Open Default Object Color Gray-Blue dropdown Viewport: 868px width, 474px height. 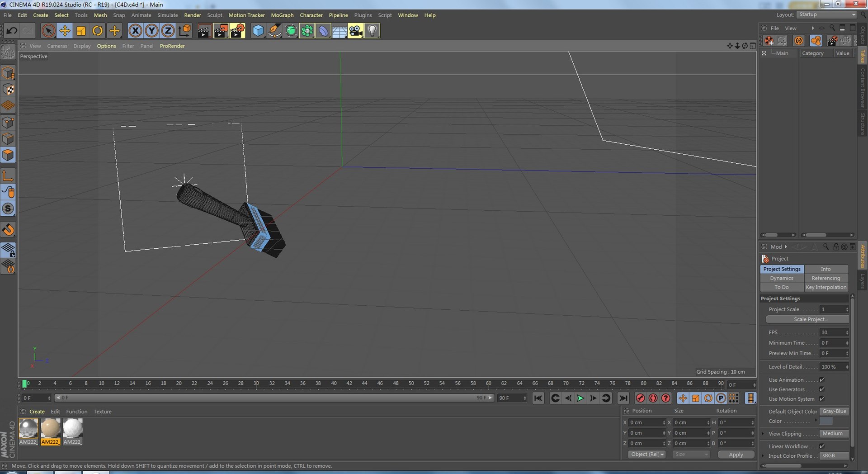click(834, 411)
